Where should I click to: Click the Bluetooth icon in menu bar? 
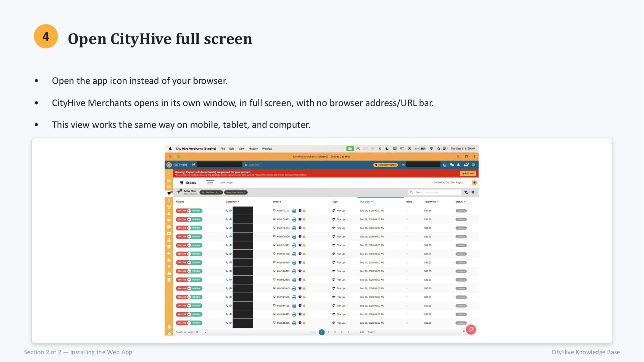[380, 149]
